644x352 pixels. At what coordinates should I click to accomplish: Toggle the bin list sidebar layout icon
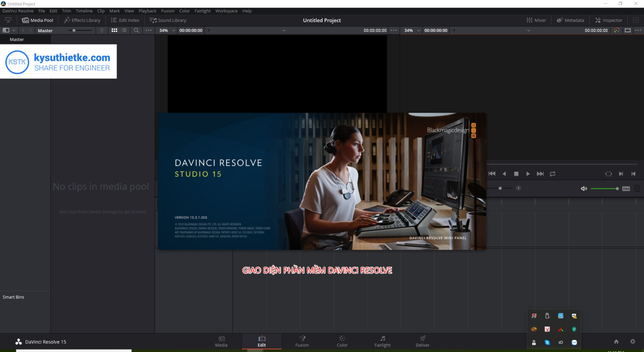pyautogui.click(x=6, y=30)
